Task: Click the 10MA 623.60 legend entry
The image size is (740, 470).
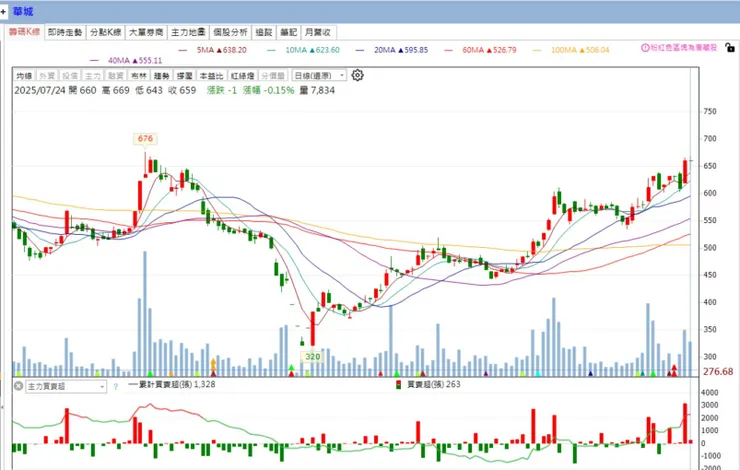Action: (303, 50)
